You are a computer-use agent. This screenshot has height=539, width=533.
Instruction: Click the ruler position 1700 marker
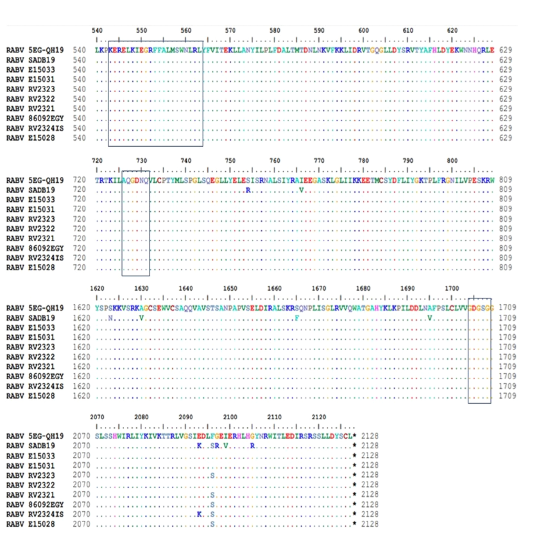(452, 288)
